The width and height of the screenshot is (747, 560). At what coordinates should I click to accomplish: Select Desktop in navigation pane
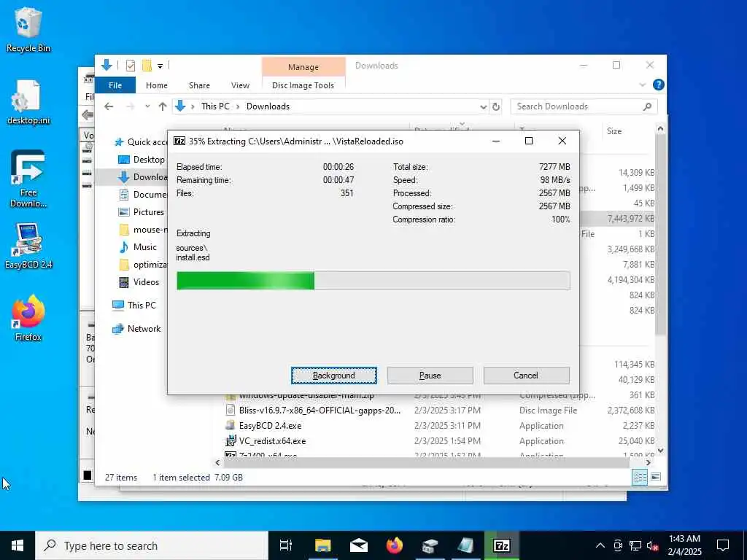coord(142,160)
